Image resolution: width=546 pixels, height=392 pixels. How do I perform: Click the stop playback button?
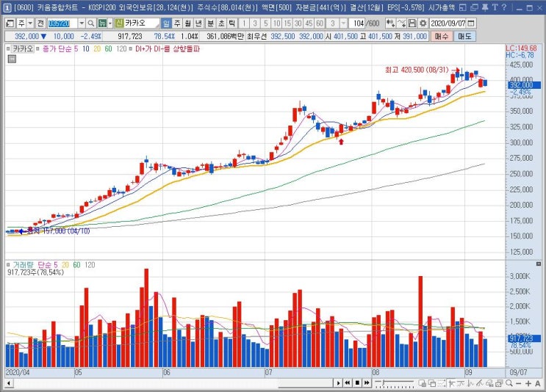[357, 383]
